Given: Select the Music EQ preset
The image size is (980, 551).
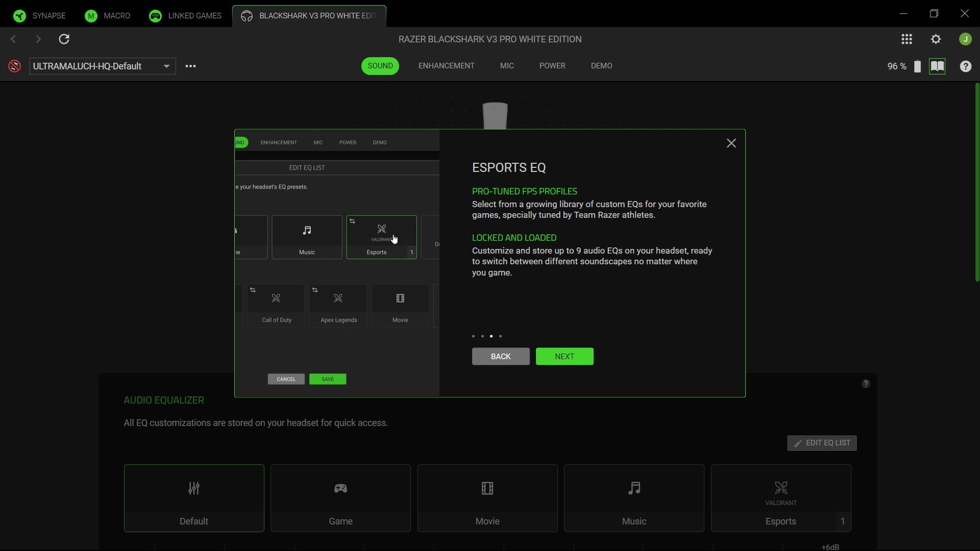Looking at the screenshot, I should tap(634, 498).
